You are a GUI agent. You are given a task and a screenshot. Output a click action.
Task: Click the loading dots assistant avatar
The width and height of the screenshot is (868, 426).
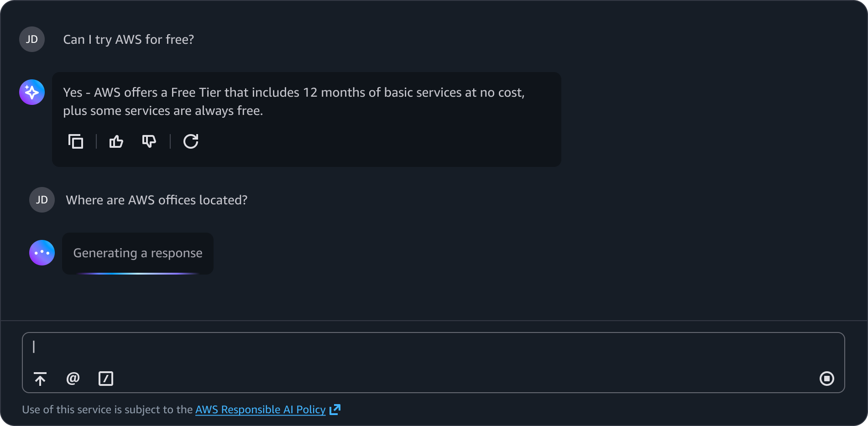coord(42,253)
